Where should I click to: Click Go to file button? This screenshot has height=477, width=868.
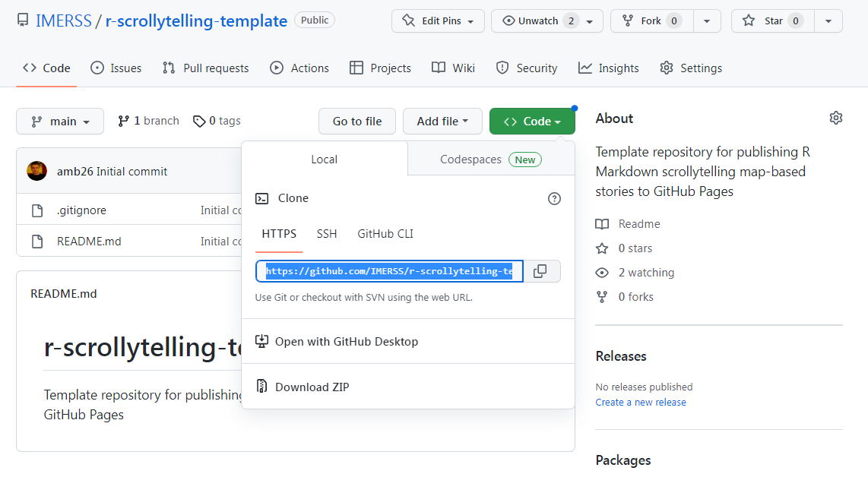coord(357,122)
